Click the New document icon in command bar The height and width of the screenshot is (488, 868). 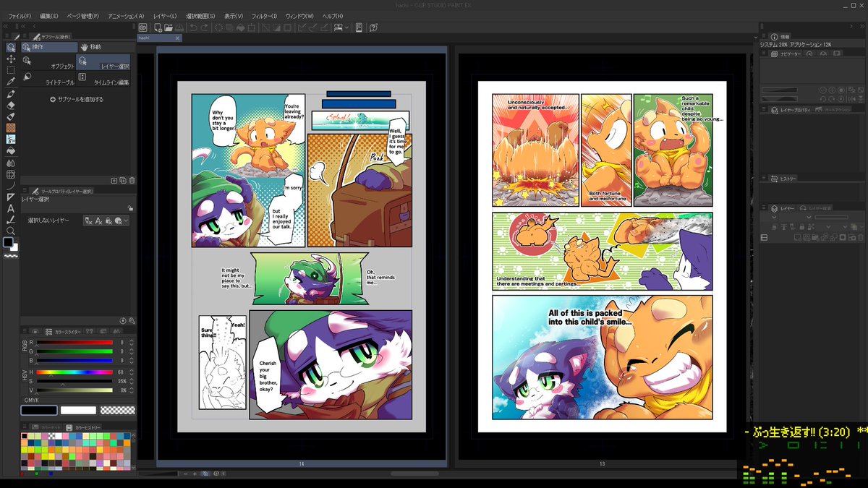[x=158, y=27]
